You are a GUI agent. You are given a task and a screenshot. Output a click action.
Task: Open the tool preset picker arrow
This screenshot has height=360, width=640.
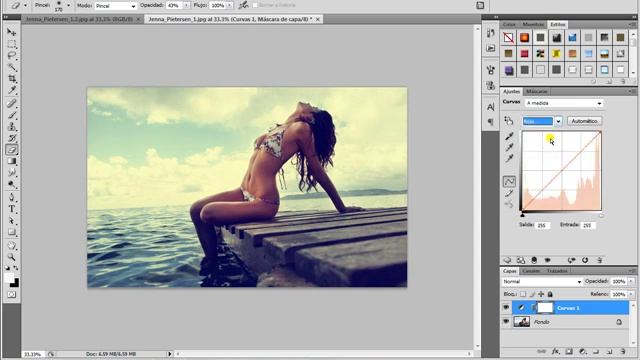coord(25,5)
